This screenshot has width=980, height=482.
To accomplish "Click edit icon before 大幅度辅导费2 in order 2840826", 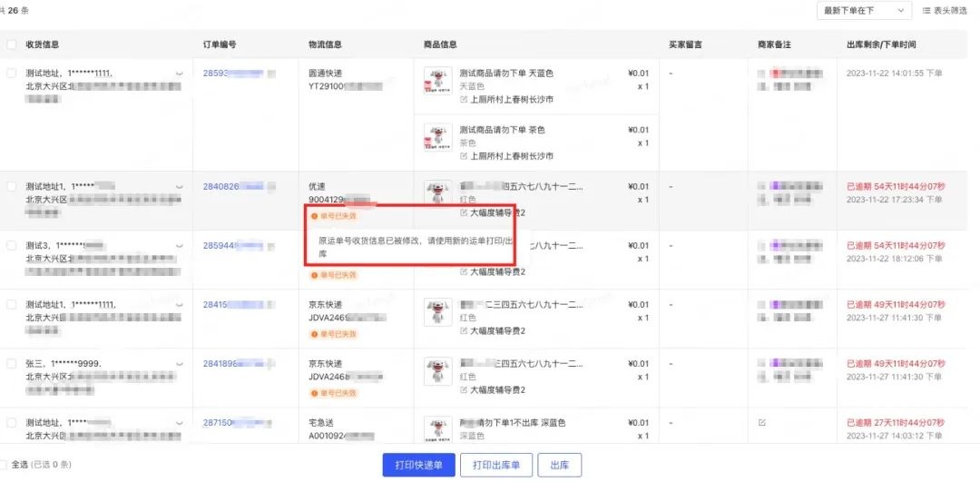I will pyautogui.click(x=464, y=212).
